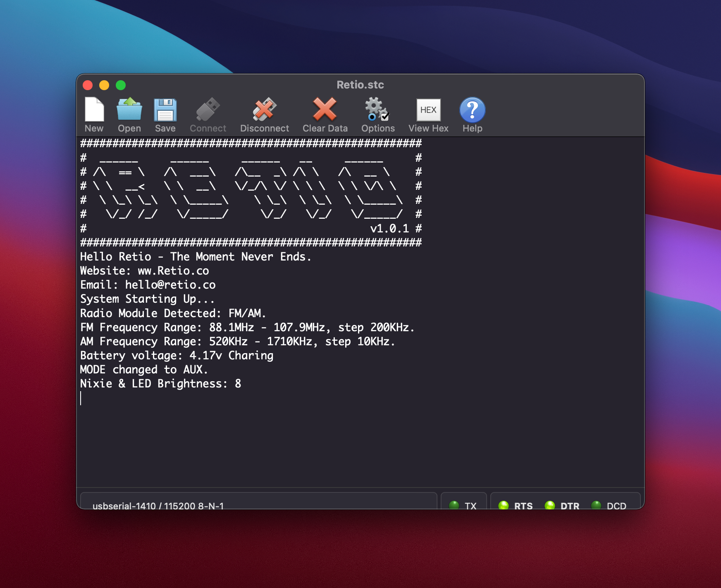Click the 'System Starting Up...' line
721x588 pixels.
[x=148, y=299]
